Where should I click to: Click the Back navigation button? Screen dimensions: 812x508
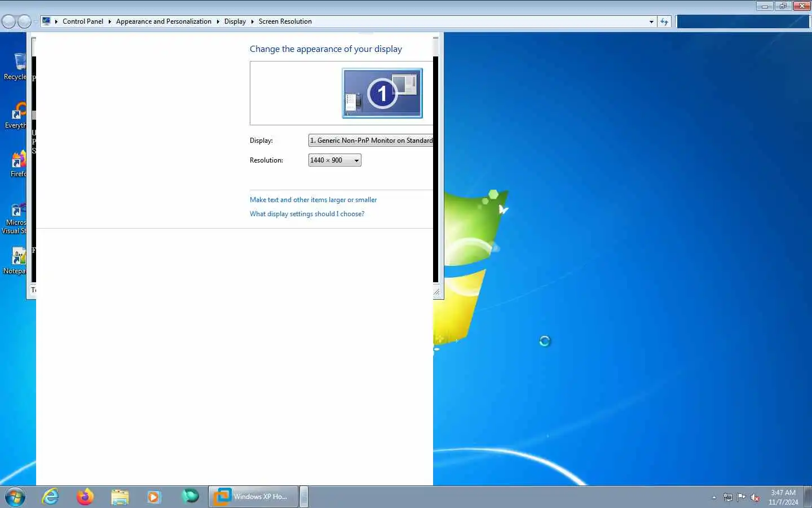click(8, 21)
